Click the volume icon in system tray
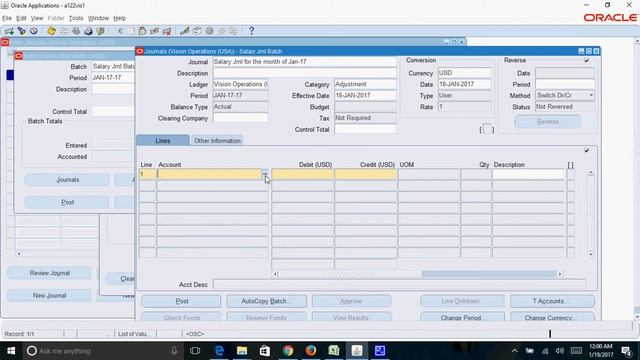Viewport: 640px width, 360px height. coord(560,351)
